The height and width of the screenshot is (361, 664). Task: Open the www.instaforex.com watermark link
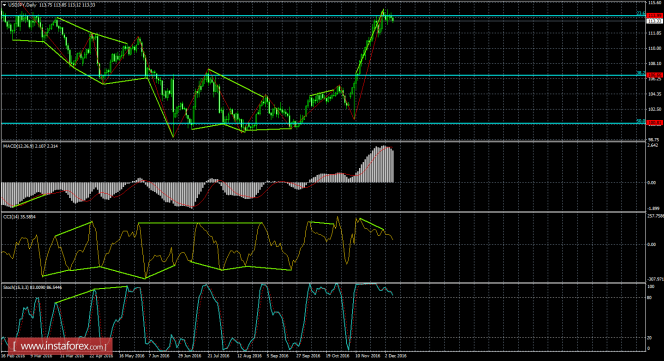coord(60,346)
